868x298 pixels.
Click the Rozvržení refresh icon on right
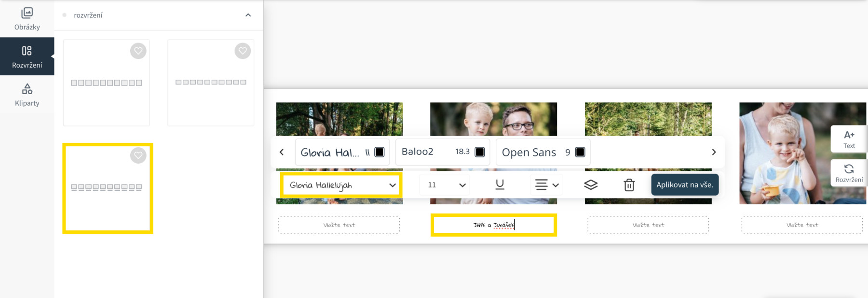[x=849, y=173]
